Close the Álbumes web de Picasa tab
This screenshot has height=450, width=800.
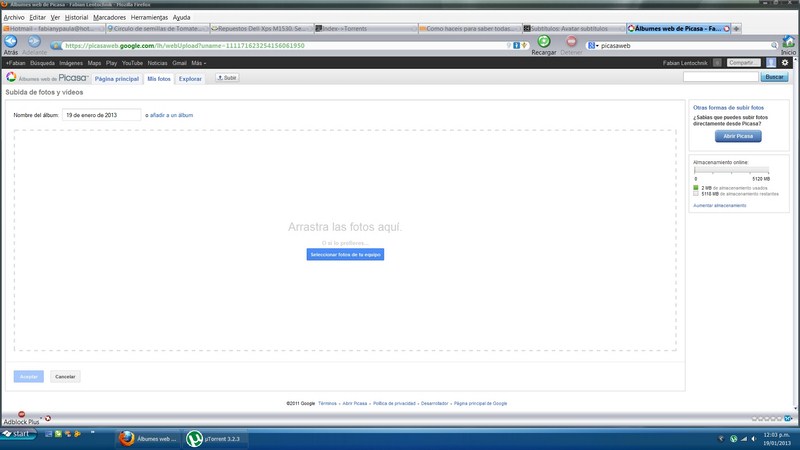pos(727,29)
